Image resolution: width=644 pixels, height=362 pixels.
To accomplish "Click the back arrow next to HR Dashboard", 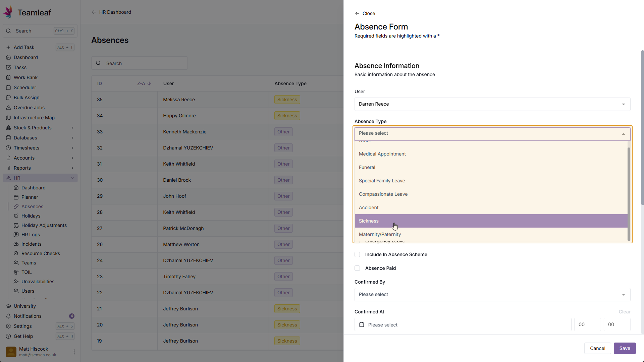I will pyautogui.click(x=94, y=12).
